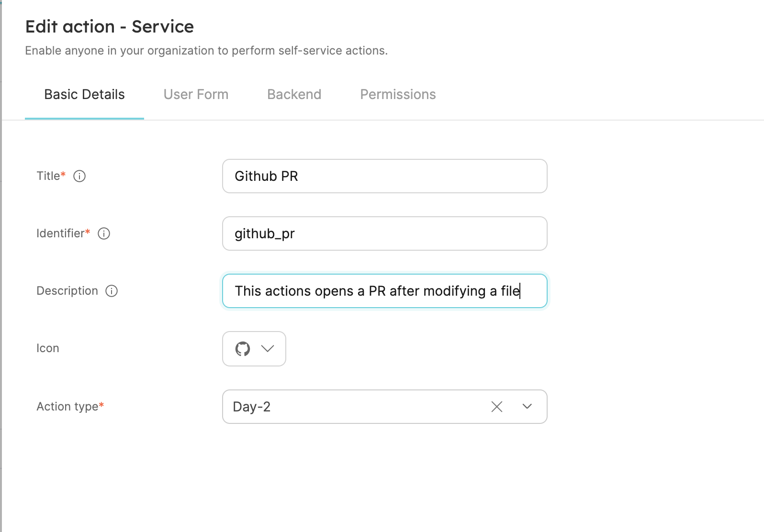
Task: Click the github_pr identifier input
Action: pyautogui.click(x=385, y=233)
